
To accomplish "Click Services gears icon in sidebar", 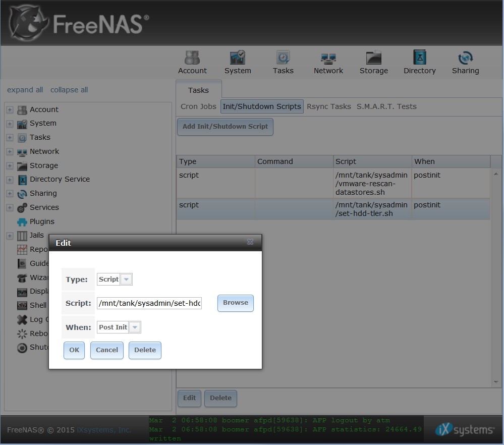I will (22, 208).
